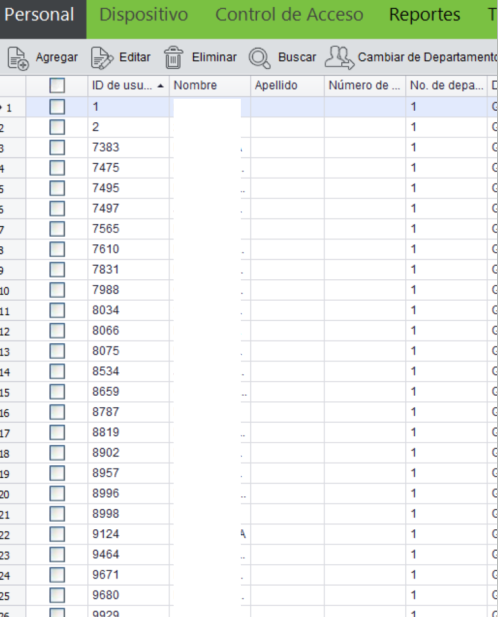The height and width of the screenshot is (617, 498).
Task: Switch to the Control de Acceso tab
Action: pyautogui.click(x=289, y=15)
